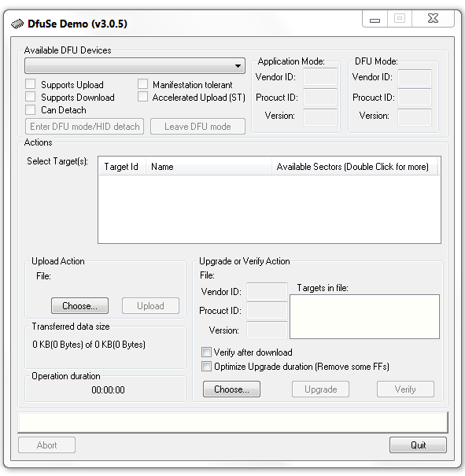The height and width of the screenshot is (476, 465).
Task: Choose a file for Upgrade or Verify
Action: point(231,389)
